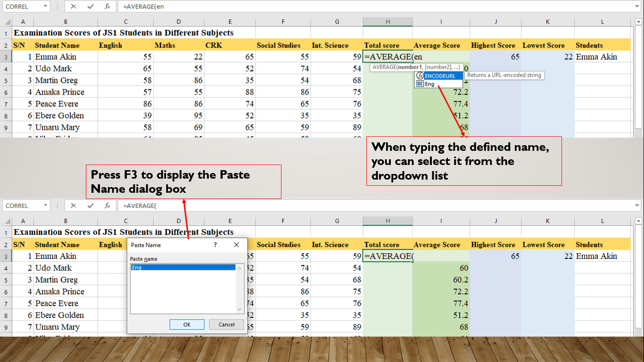Select the row 7 header
The image size is (644, 362).
click(x=6, y=103)
